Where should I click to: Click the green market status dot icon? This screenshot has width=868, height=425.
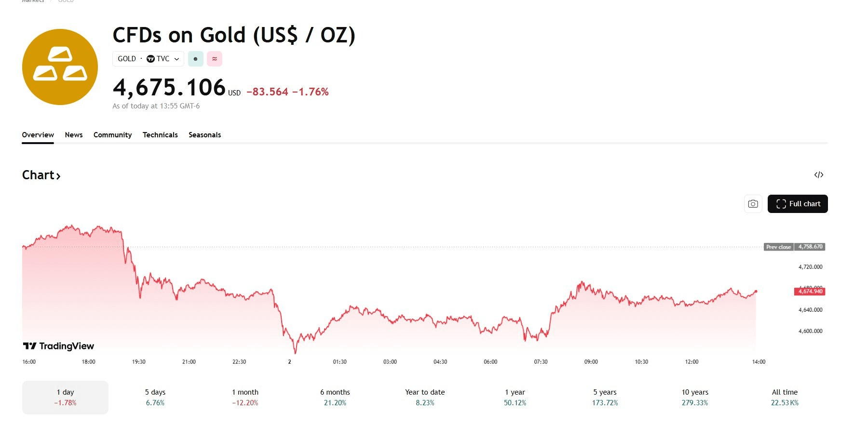(195, 59)
